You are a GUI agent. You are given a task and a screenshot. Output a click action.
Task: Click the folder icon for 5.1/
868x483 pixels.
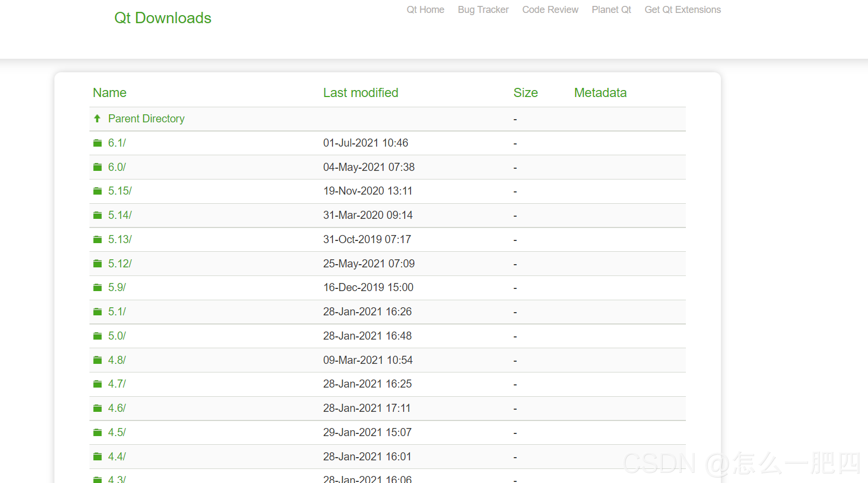point(98,312)
